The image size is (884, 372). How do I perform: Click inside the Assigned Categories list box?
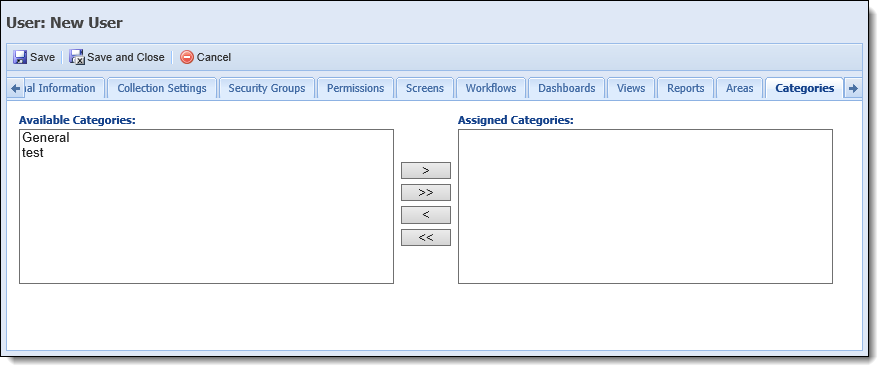tap(645, 206)
